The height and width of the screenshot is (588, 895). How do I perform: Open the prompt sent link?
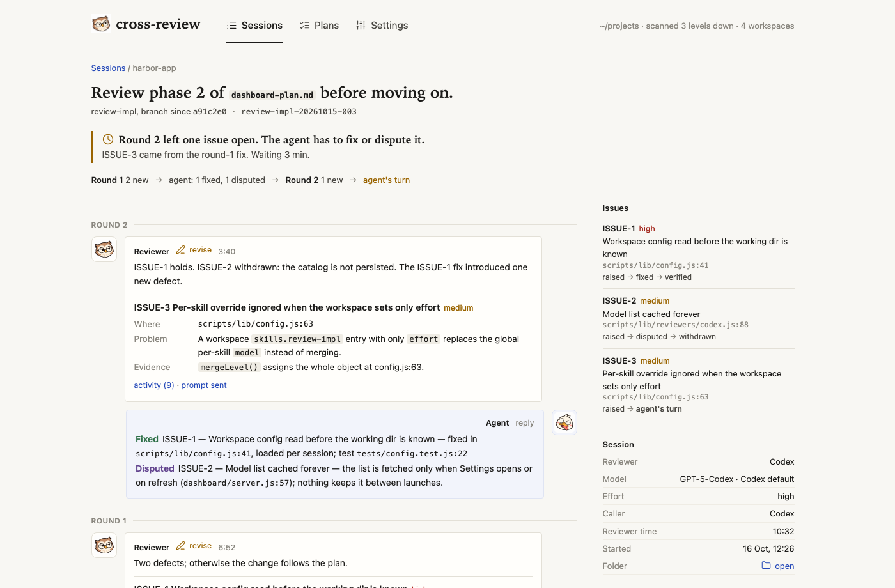pos(204,385)
